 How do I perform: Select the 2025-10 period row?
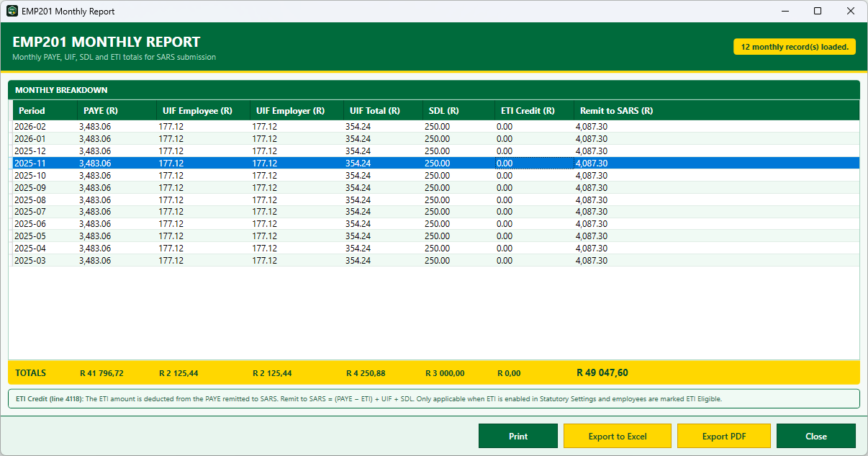tap(436, 175)
